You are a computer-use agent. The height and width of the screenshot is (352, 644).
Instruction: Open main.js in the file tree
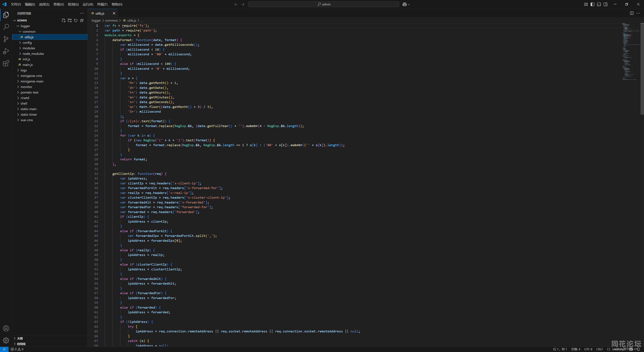50,65
